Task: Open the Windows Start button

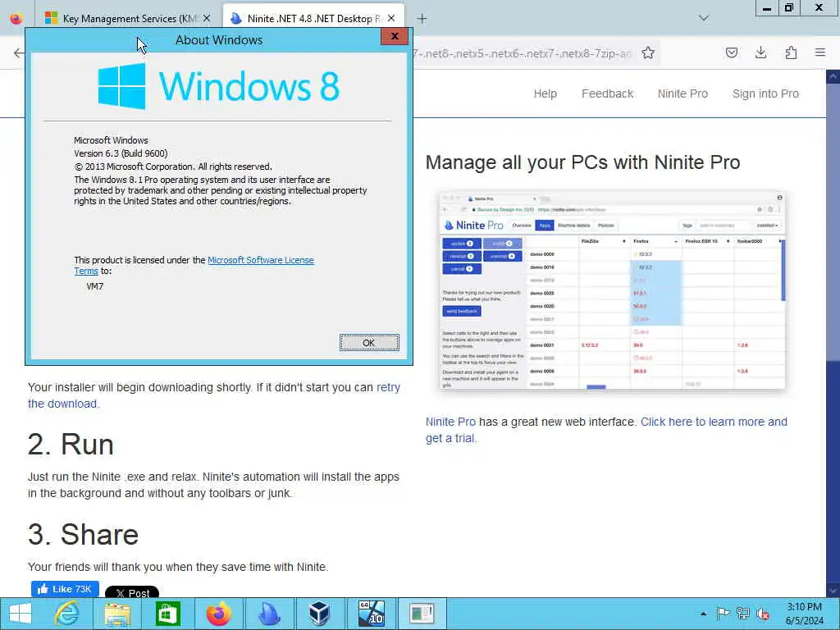Action: tap(21, 614)
